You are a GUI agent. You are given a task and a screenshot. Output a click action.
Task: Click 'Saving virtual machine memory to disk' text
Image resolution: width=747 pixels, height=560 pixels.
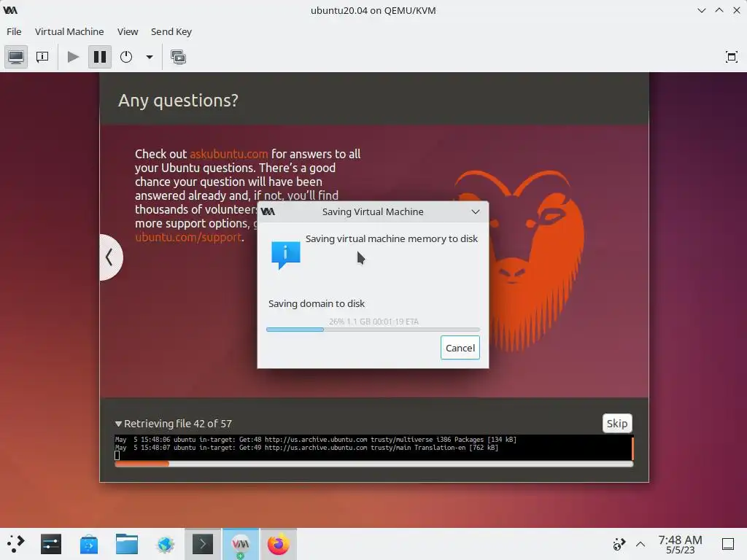click(392, 239)
